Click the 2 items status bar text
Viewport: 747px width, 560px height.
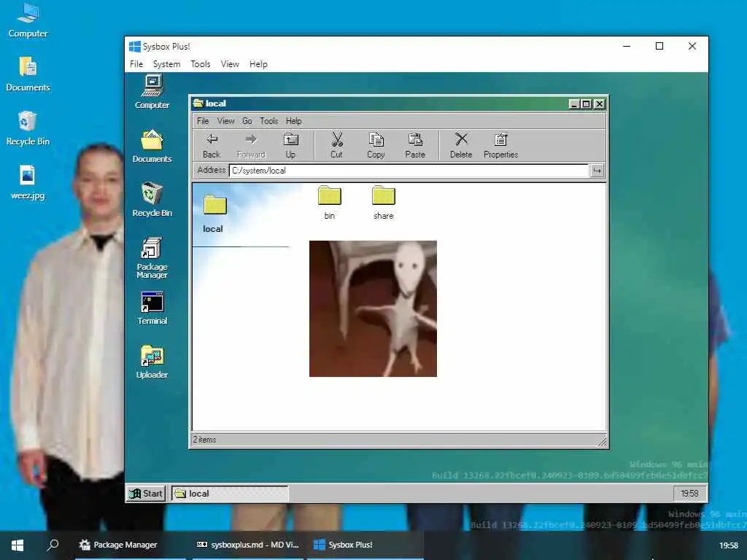[x=204, y=440]
